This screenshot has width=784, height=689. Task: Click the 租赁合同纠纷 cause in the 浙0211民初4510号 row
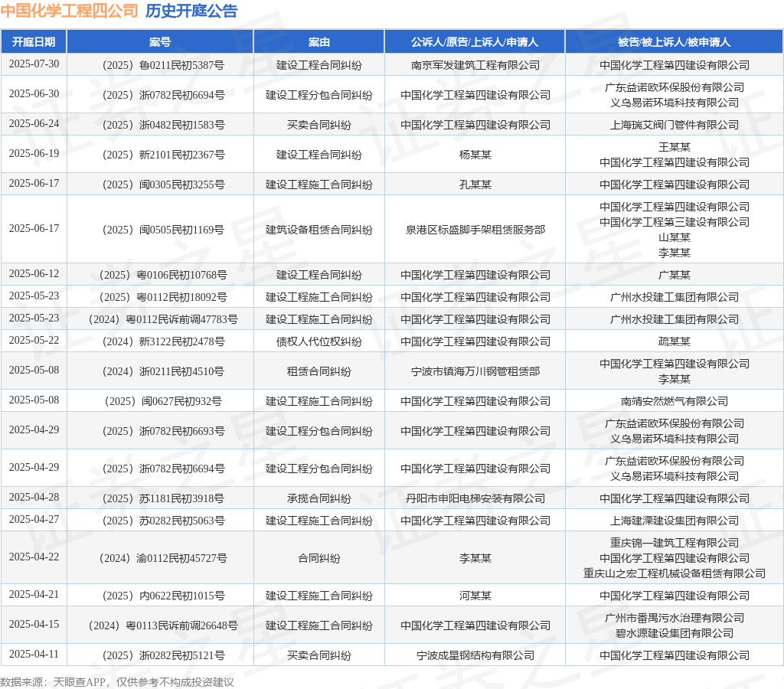(319, 371)
